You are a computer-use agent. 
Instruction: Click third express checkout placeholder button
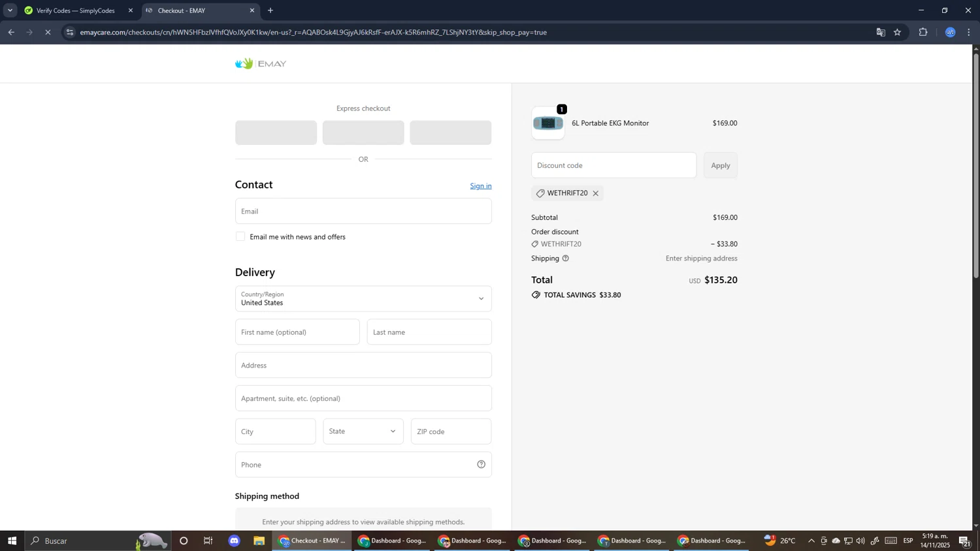[451, 133]
